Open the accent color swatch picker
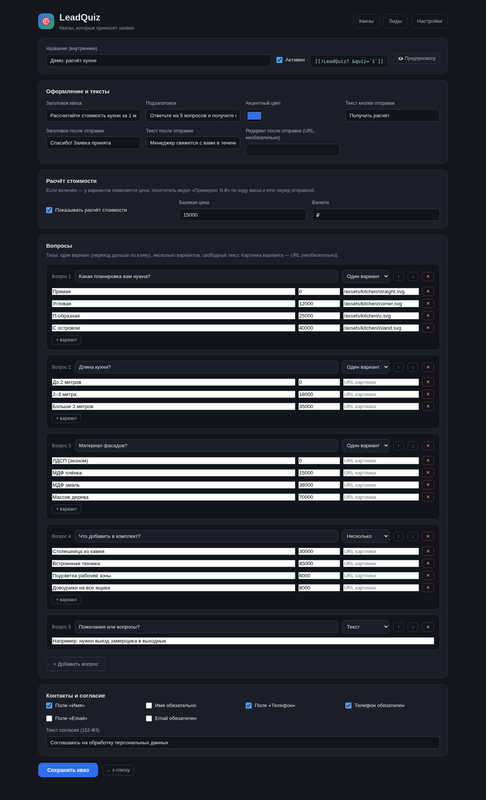486x800 pixels. coord(254,116)
